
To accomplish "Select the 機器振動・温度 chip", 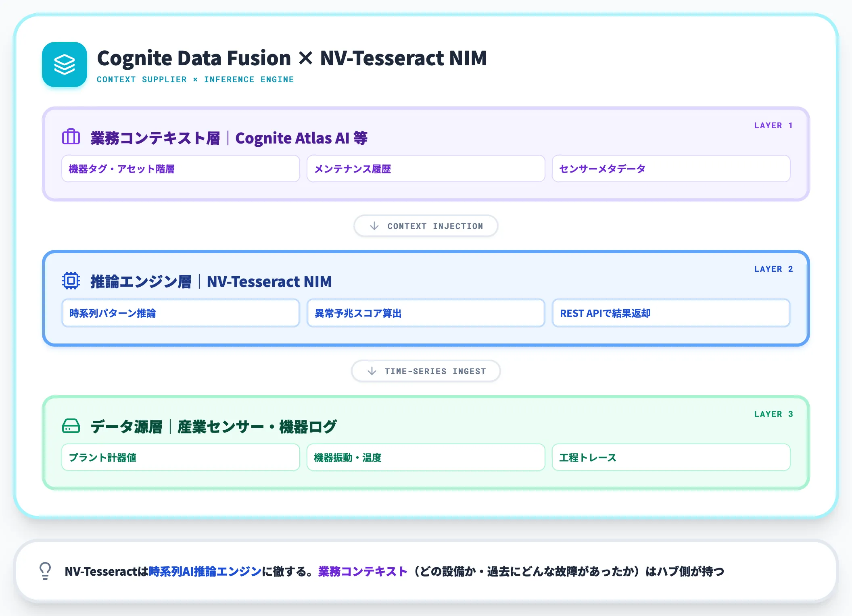I will [426, 457].
